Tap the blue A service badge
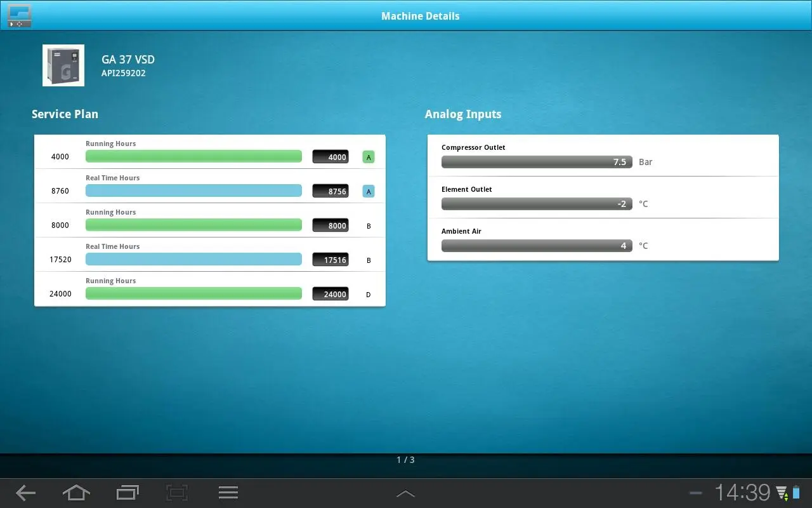This screenshot has height=508, width=812. click(x=369, y=191)
